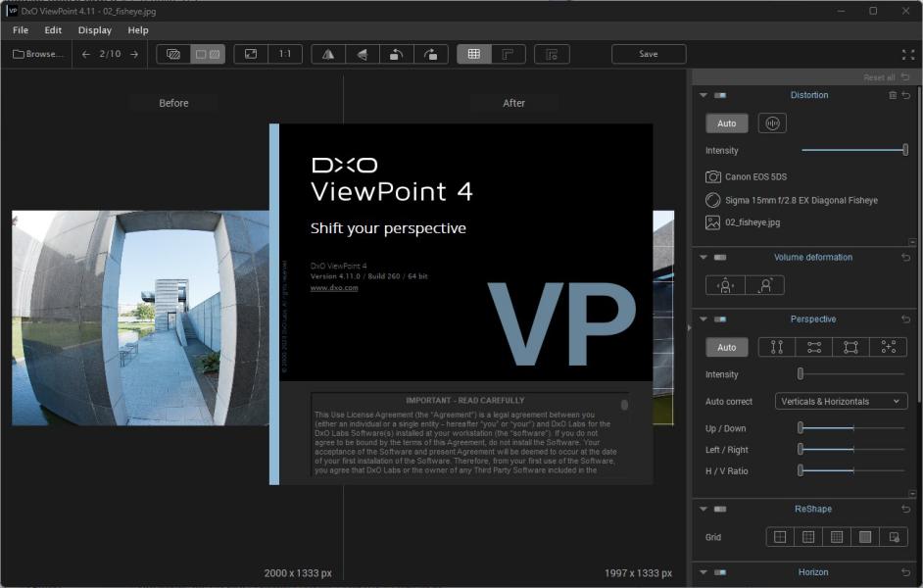Click the Browse folder button
This screenshot has height=588, width=923.
(x=37, y=54)
